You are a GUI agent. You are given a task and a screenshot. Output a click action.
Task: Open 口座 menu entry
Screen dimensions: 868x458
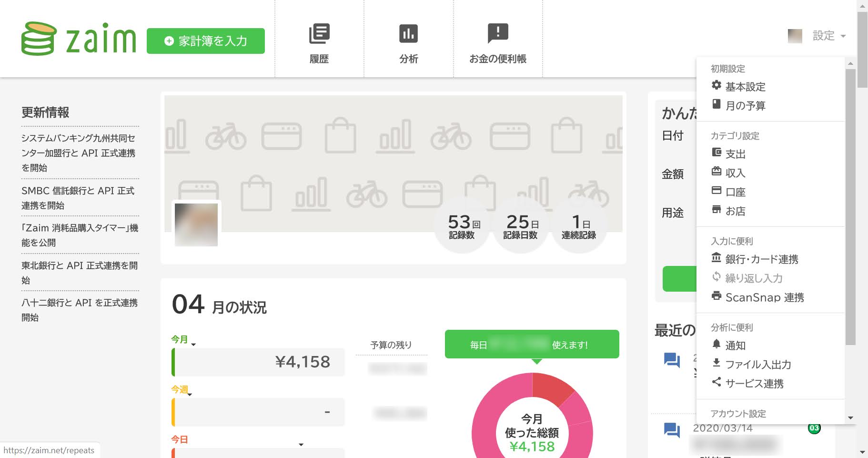point(736,192)
